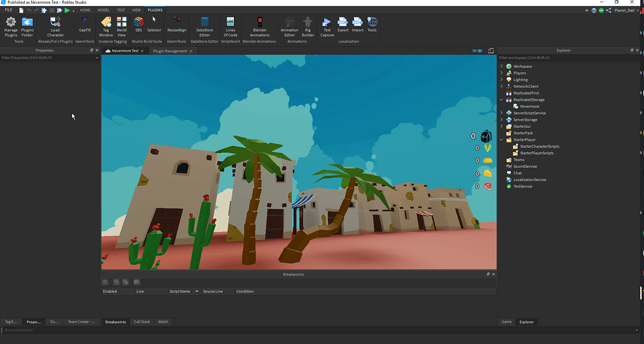Open the Plugins Folder

tap(27, 27)
